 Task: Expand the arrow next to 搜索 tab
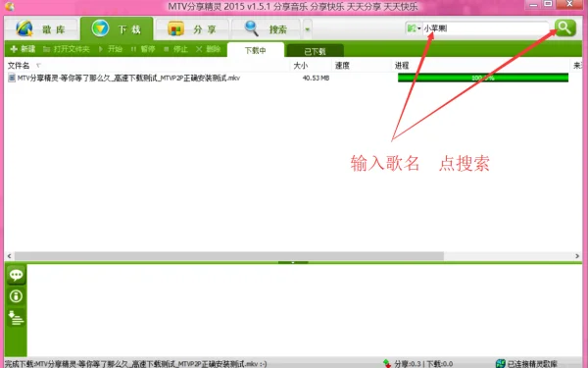pos(307,29)
